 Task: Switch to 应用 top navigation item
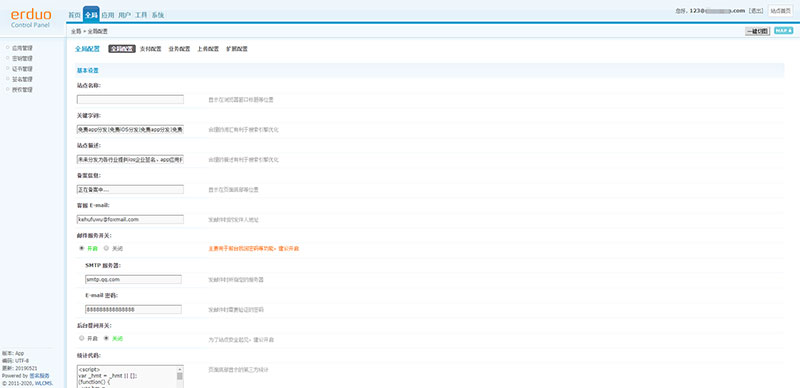(108, 15)
